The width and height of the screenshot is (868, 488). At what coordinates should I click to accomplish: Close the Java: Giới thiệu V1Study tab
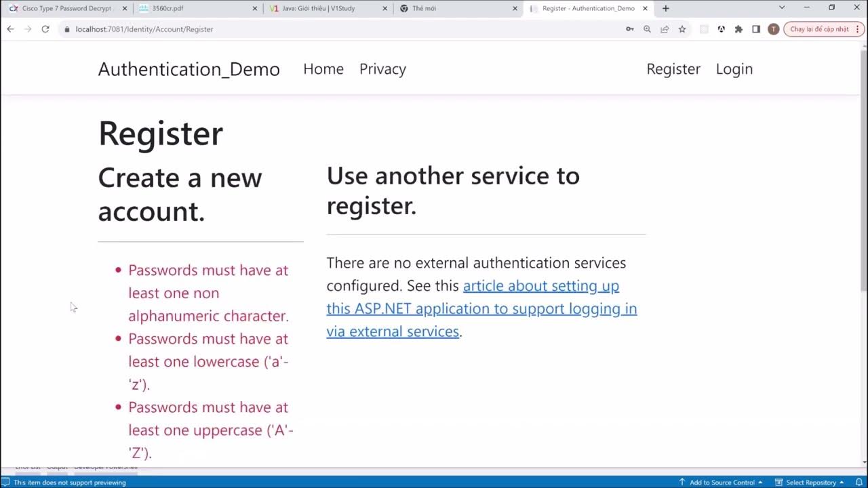[x=385, y=8]
